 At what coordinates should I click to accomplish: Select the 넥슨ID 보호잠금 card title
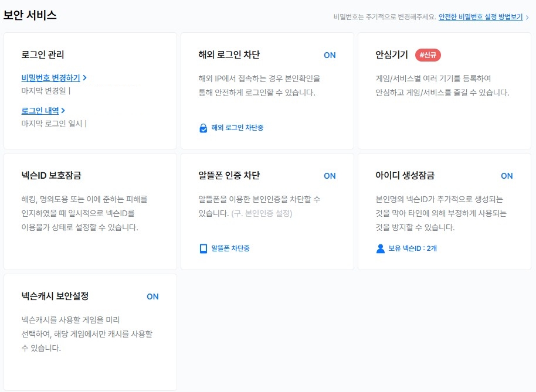tap(51, 175)
